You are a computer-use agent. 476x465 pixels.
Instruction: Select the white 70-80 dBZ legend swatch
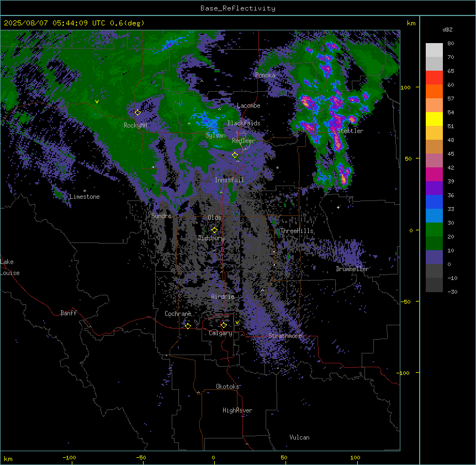[x=434, y=50]
